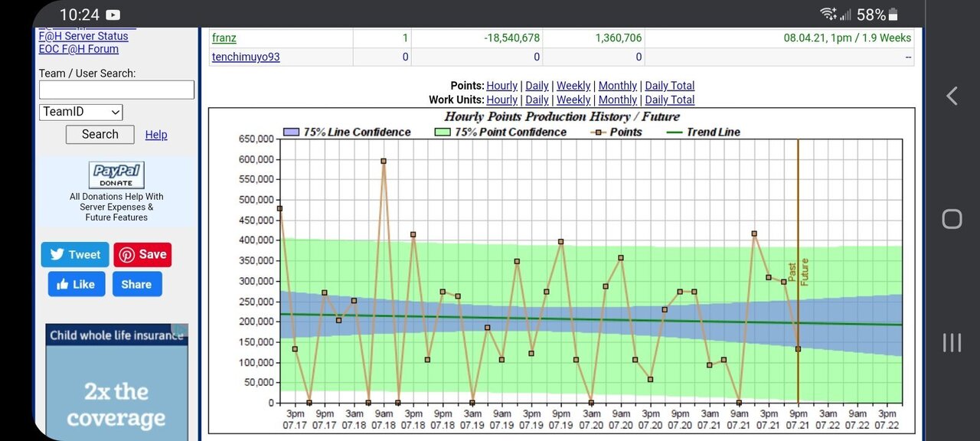Open the EOC F@H Forum link

(x=79, y=49)
